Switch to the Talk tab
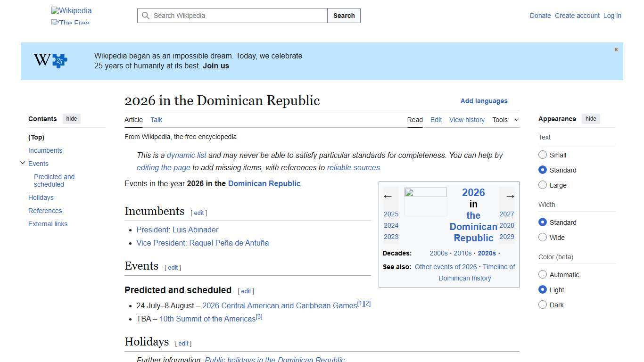 click(x=156, y=120)
